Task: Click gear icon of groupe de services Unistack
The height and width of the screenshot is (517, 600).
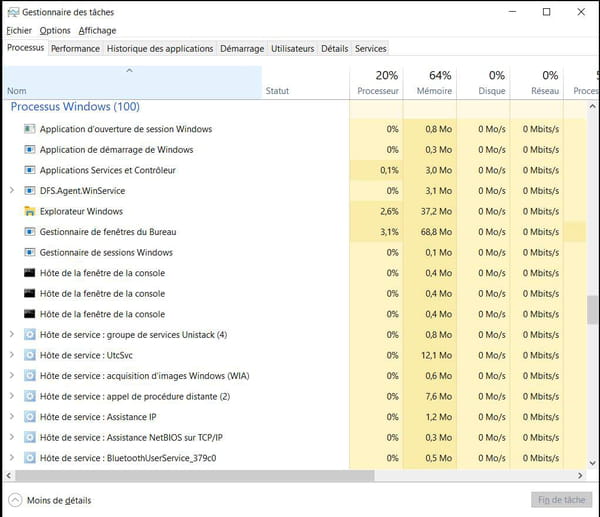Action: click(29, 335)
